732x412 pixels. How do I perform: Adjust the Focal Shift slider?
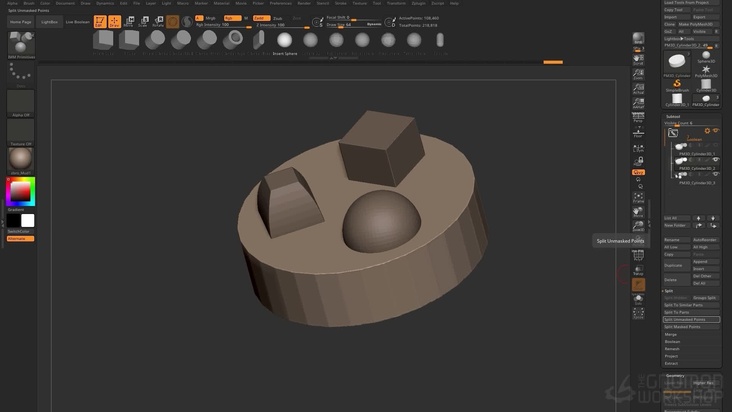coord(353,18)
